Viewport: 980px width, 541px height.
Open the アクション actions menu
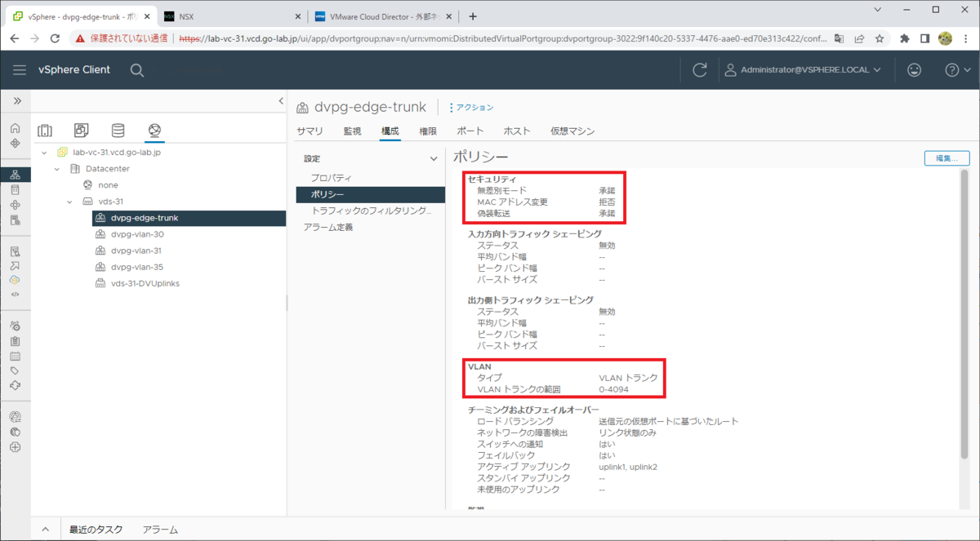point(470,108)
